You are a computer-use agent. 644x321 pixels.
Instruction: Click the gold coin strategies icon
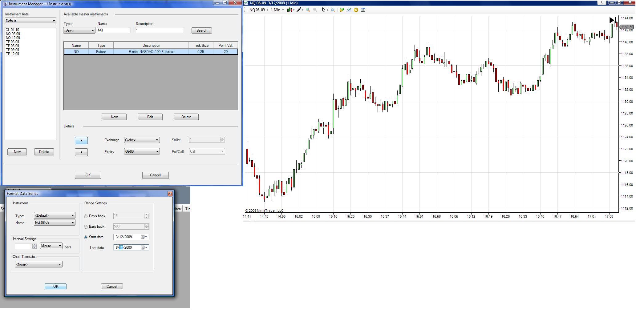pos(356,10)
